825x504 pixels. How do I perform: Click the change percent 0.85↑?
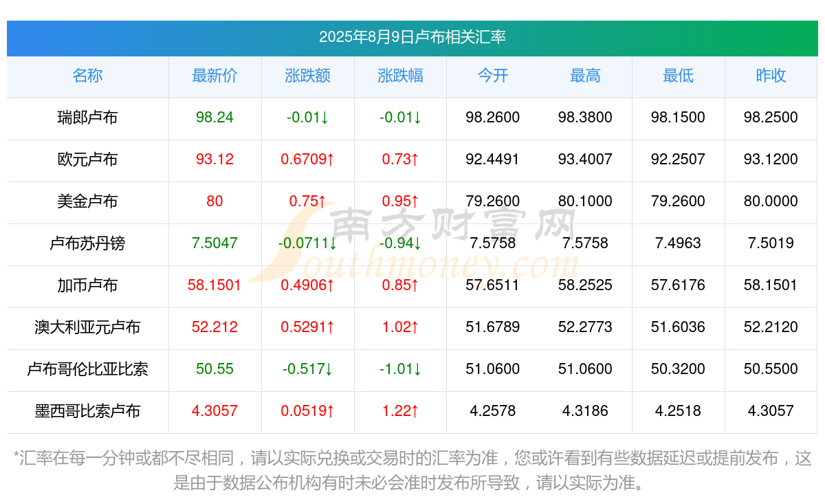click(401, 285)
